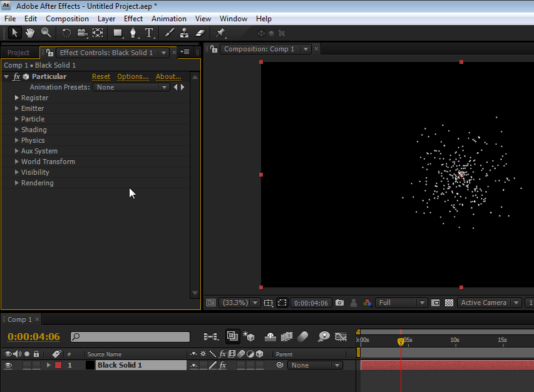Expand the Particle property group
534x392 pixels.
[16, 119]
